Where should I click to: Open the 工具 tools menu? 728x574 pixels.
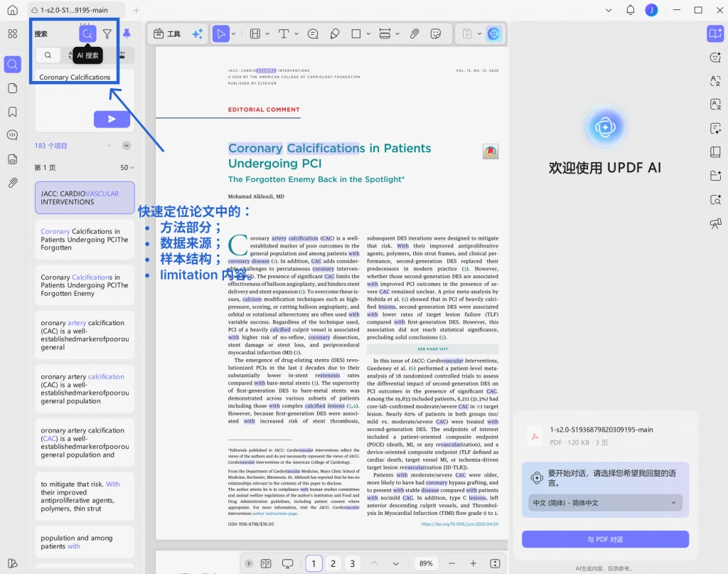pos(167,33)
